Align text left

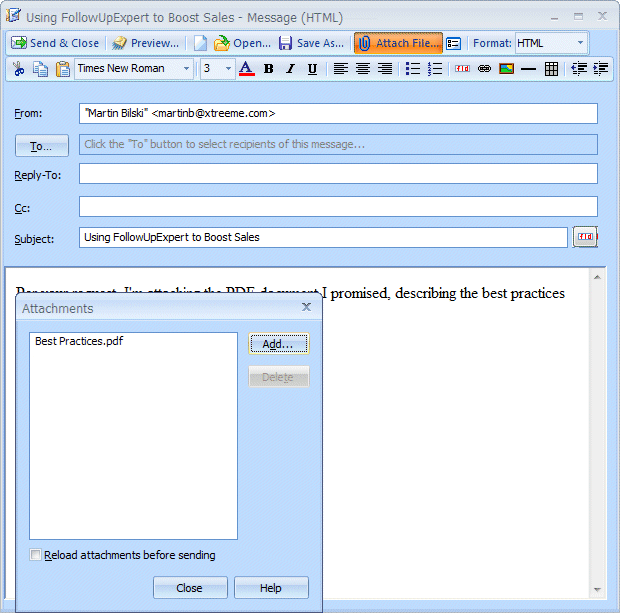pos(340,69)
